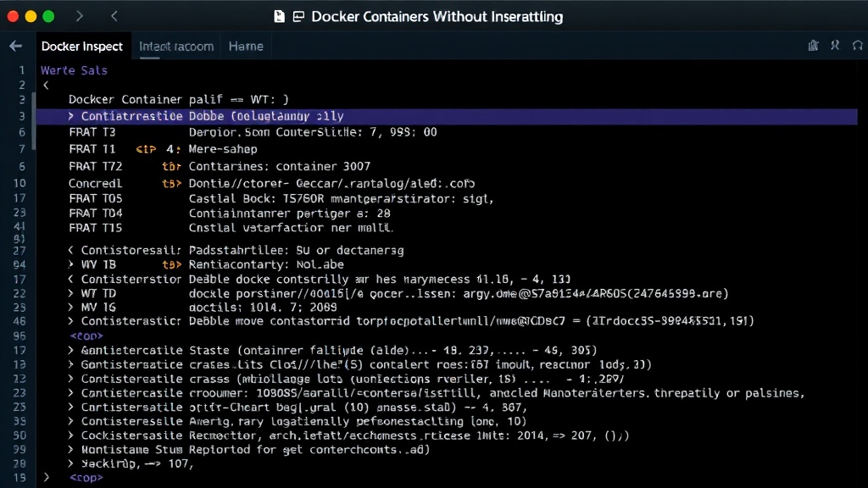
Task: Click 'container 3007' text
Action: [323, 167]
